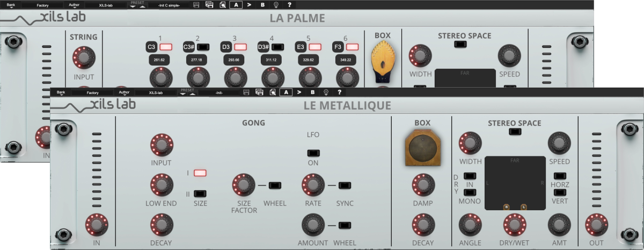The height and width of the screenshot is (250, 644).
Task: Click OUT knob in Le Metallique
Action: coord(596,225)
